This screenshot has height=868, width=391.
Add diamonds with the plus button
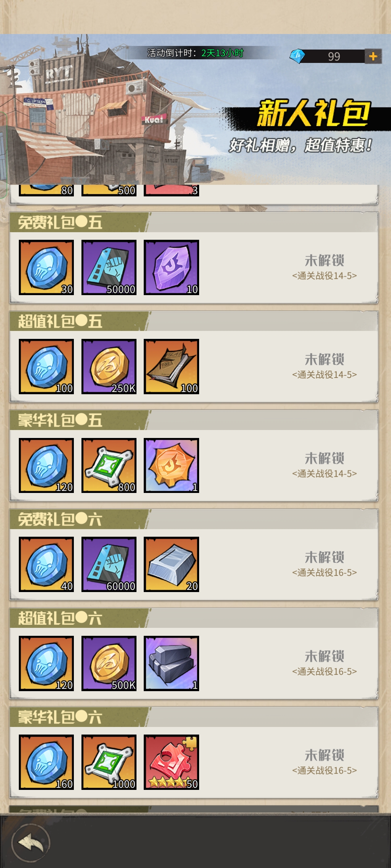click(x=373, y=56)
